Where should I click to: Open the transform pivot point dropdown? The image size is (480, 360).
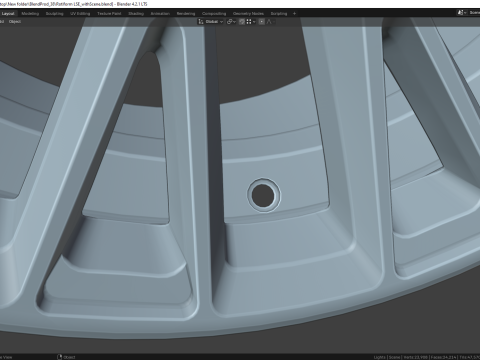tap(231, 22)
